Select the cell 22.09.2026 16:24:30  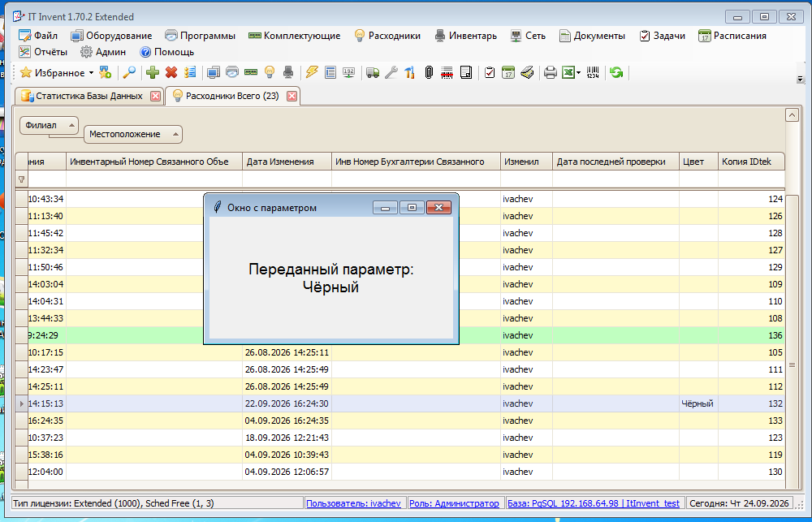[x=287, y=403]
